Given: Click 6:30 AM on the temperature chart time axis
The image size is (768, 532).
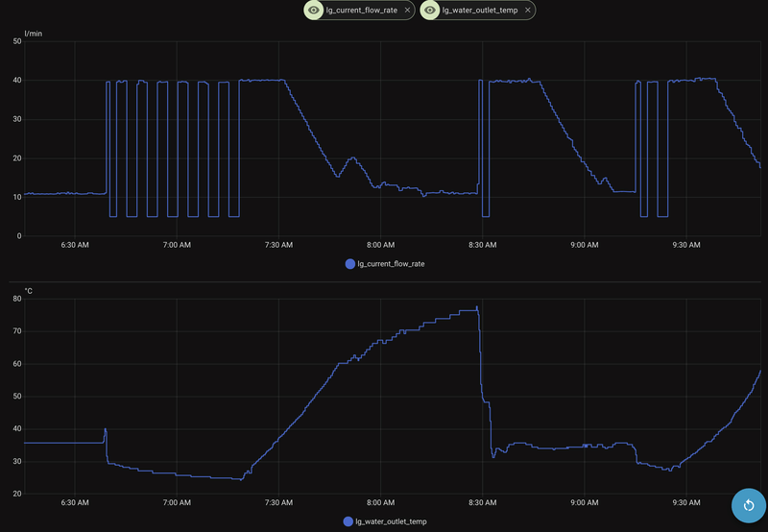Looking at the screenshot, I should coord(75,502).
